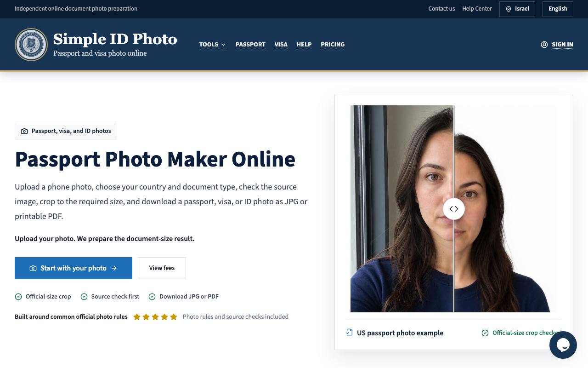
Task: Click the text Built around common official photo rules
Action: point(71,317)
